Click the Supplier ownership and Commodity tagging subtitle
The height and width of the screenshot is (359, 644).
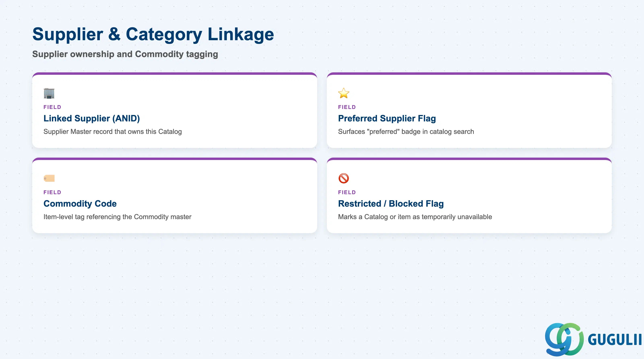tap(125, 54)
